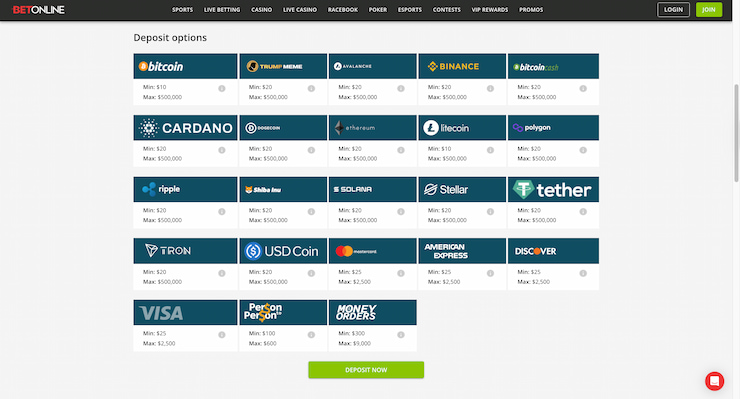Show info icon on Tether card
The width and height of the screenshot is (740, 399).
(583, 212)
